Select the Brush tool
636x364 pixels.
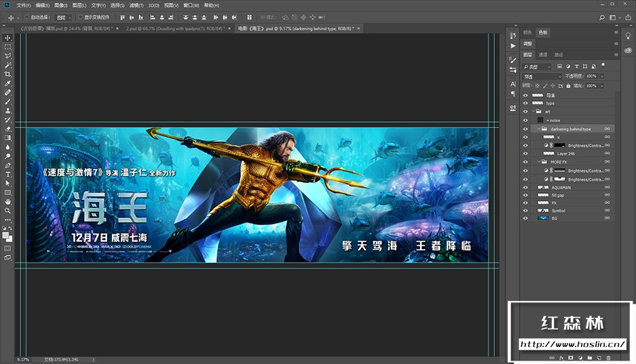[7, 102]
